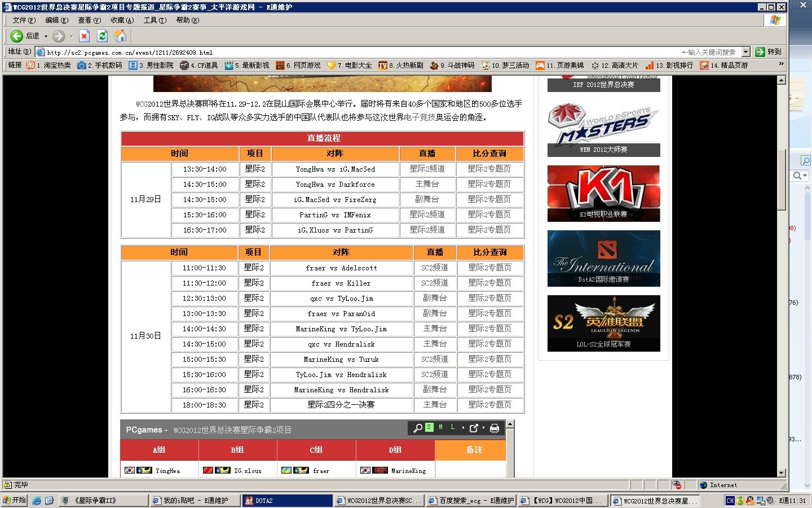Image resolution: width=812 pixels, height=508 pixels.
Task: Click into the address URL field
Action: pos(361,52)
